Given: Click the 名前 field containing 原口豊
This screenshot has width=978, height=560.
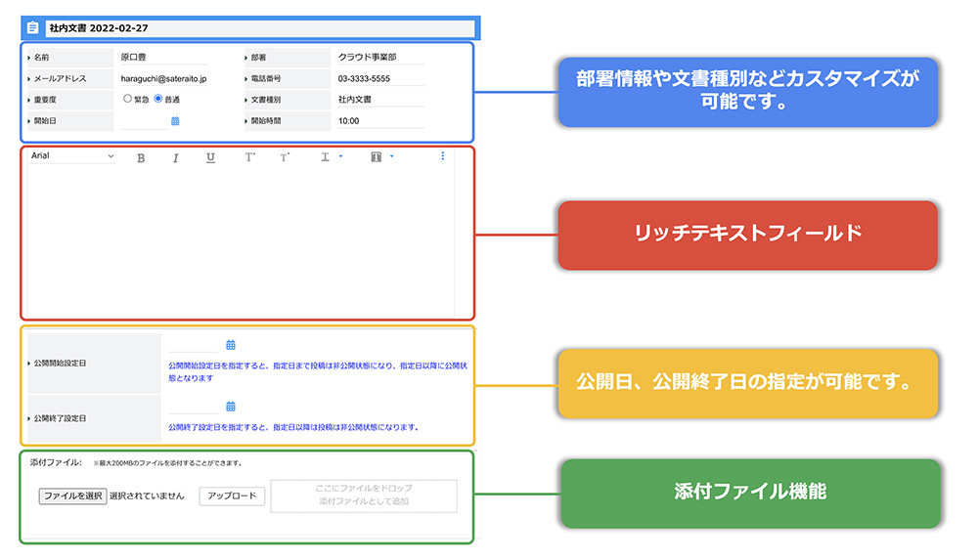Looking at the screenshot, I should point(162,58).
